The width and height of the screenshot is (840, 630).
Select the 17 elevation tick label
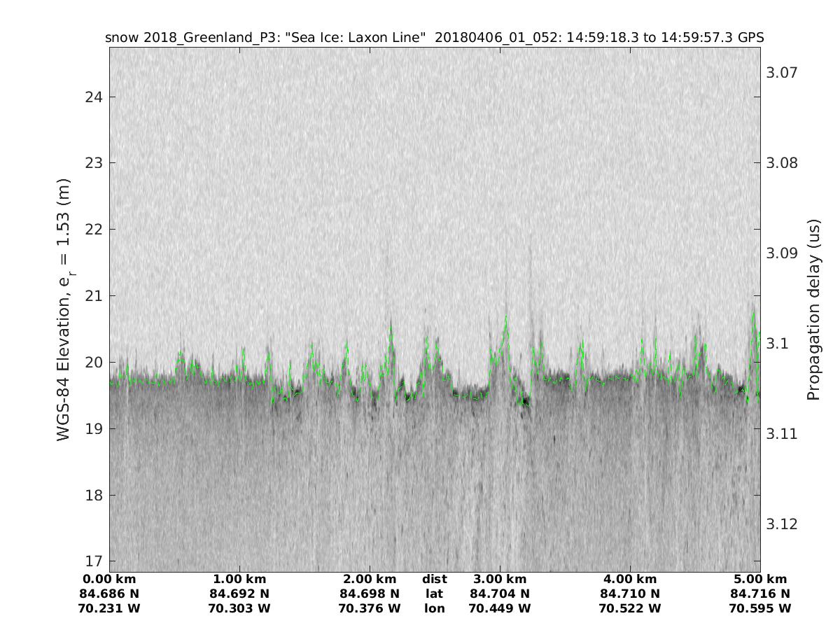click(94, 561)
